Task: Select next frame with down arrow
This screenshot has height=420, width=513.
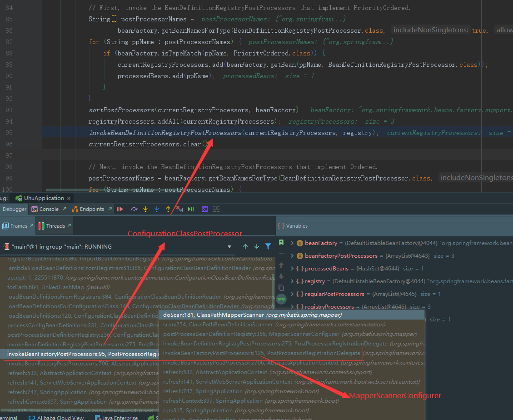Action: click(x=257, y=246)
